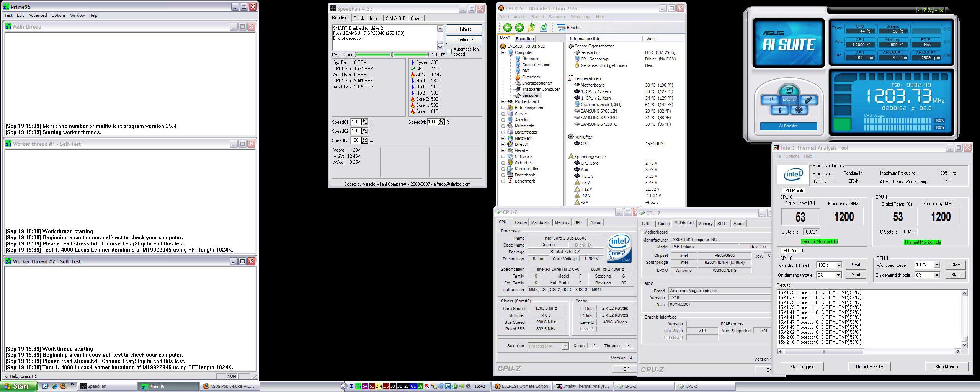980x392 pixels.
Task: Click the Intel logo in Thermal Analysis Tool
Action: (793, 175)
